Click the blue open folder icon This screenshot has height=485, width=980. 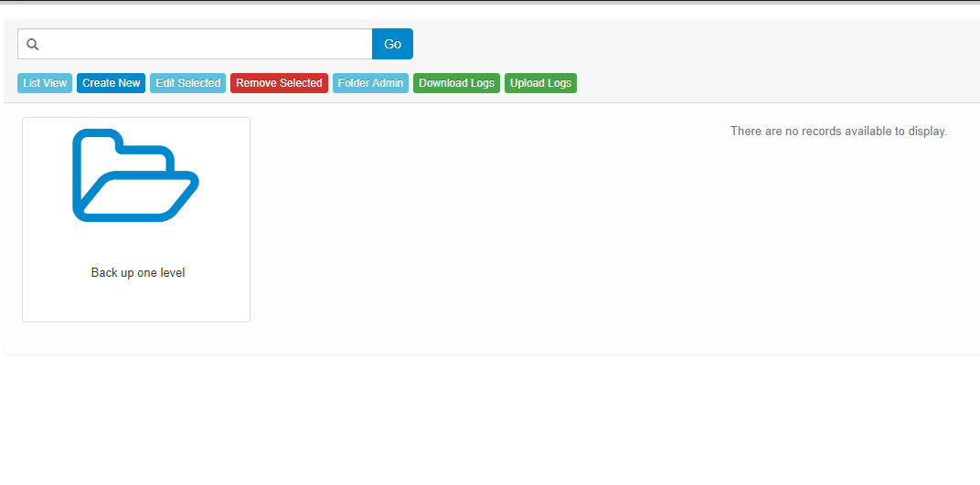135,175
